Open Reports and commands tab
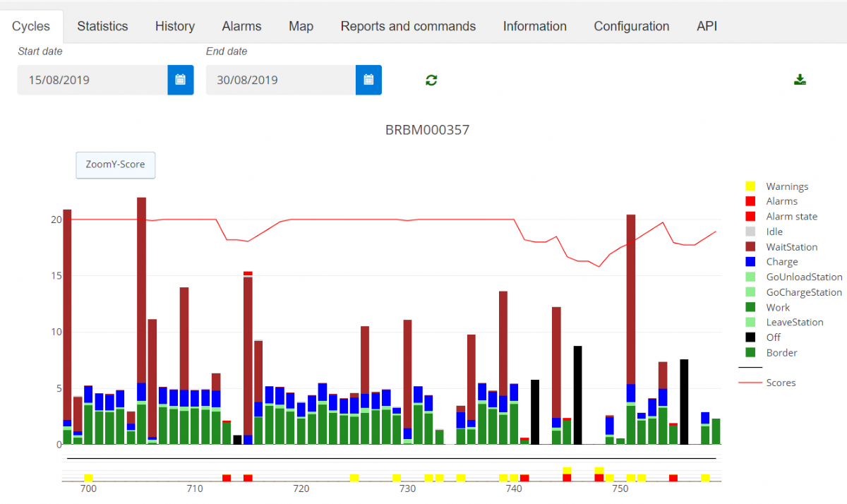 coord(408,26)
